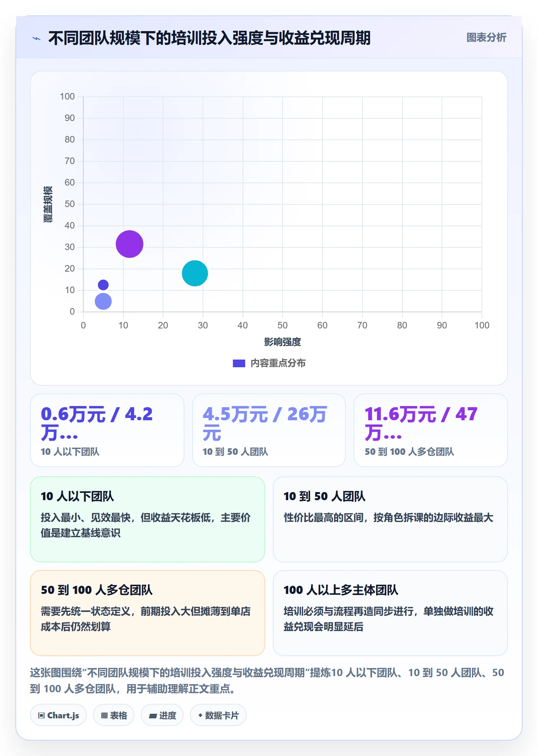
Task: Click the 影响强度 x-axis title
Action: click(x=282, y=342)
